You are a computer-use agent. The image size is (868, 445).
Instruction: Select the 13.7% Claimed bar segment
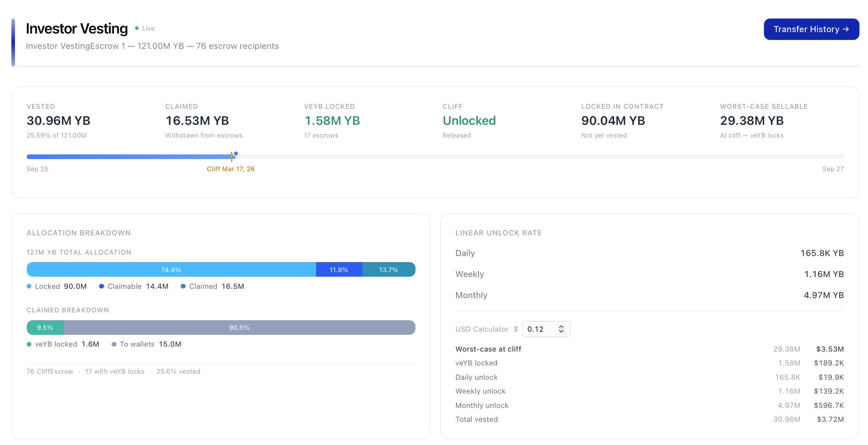coord(388,270)
